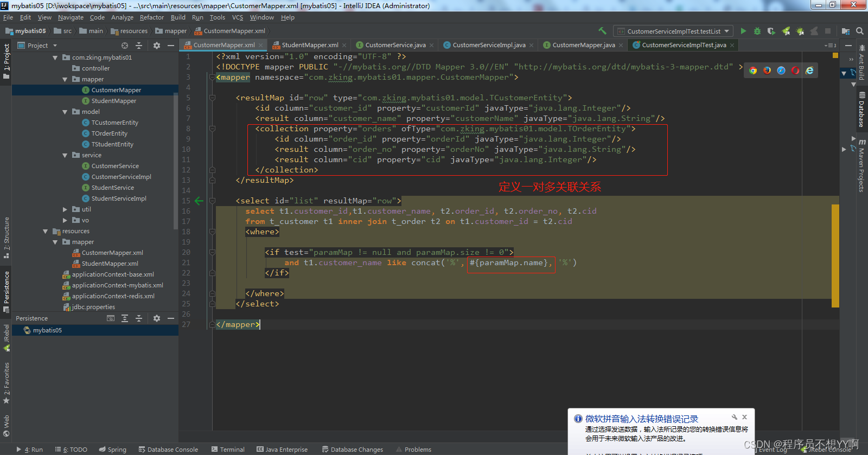Fold the resultMap block on line 5

[x=213, y=98]
